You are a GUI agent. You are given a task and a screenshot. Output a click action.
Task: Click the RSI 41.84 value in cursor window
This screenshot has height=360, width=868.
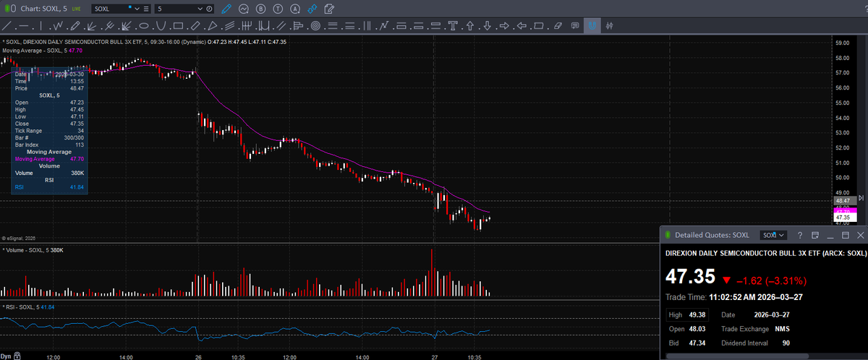click(77, 187)
